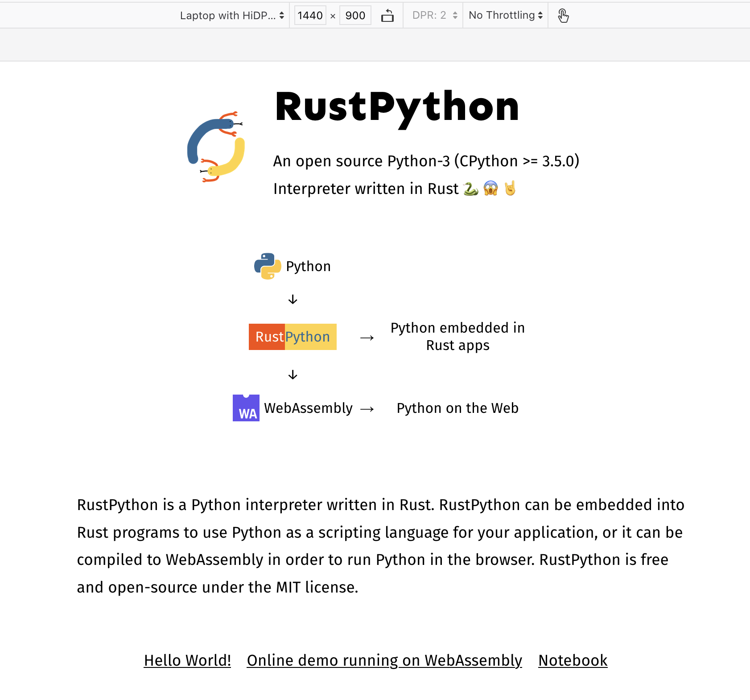Toggle touch simulation hand icon

pos(563,16)
